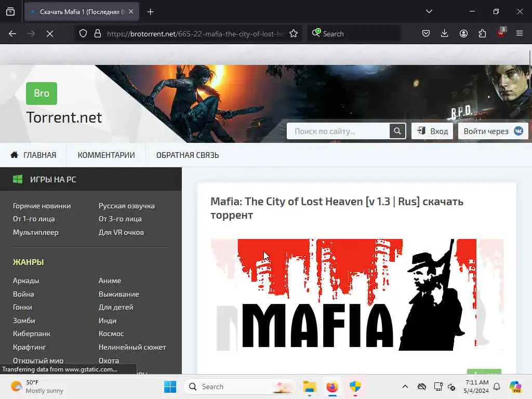Open ГЛАВНАЯ home menu item
This screenshot has height=399, width=532.
33,155
